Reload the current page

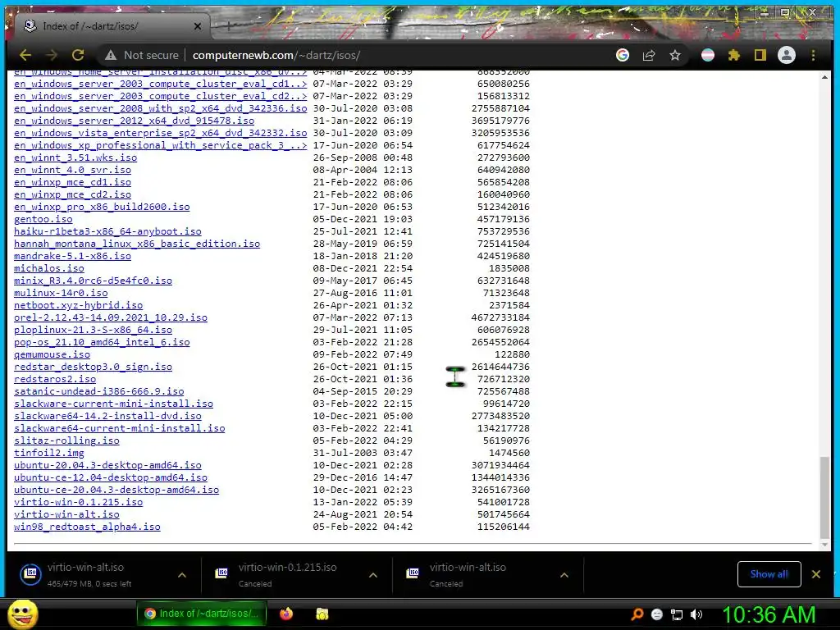tap(78, 55)
